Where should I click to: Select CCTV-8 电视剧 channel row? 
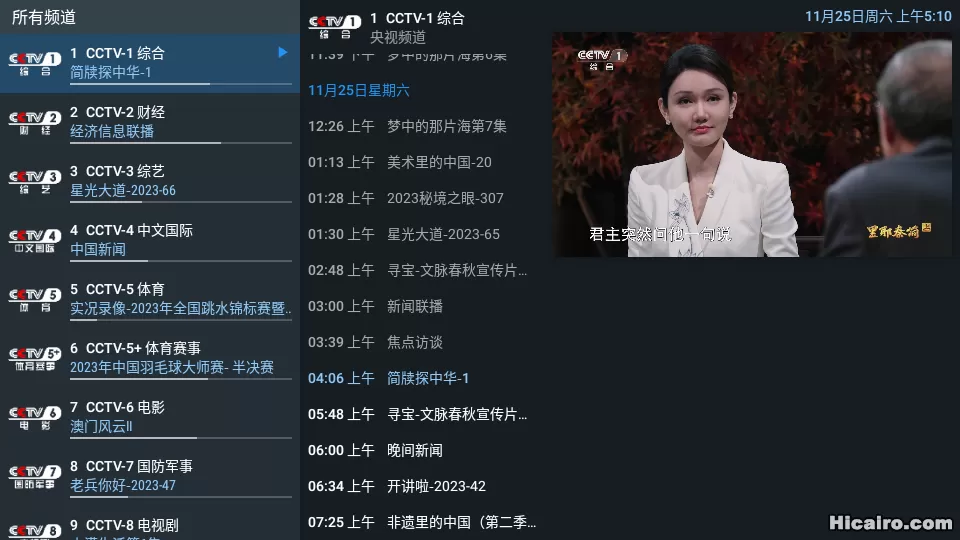[150, 527]
